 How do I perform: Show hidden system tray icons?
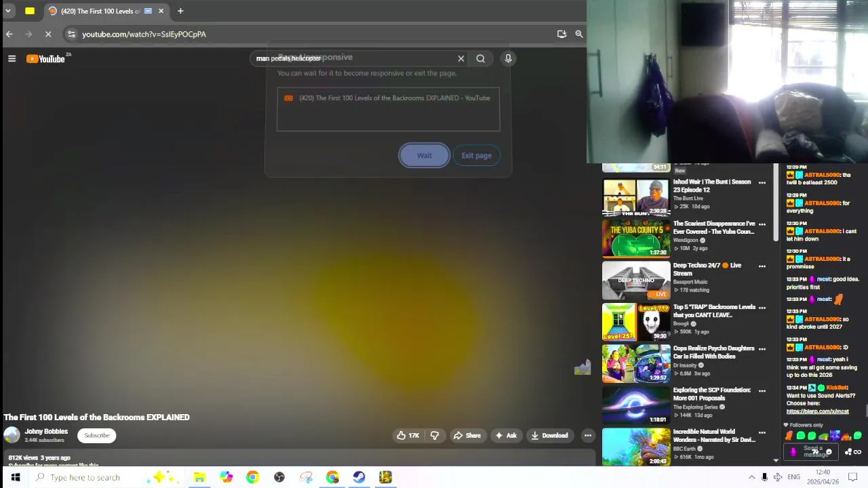click(x=751, y=477)
